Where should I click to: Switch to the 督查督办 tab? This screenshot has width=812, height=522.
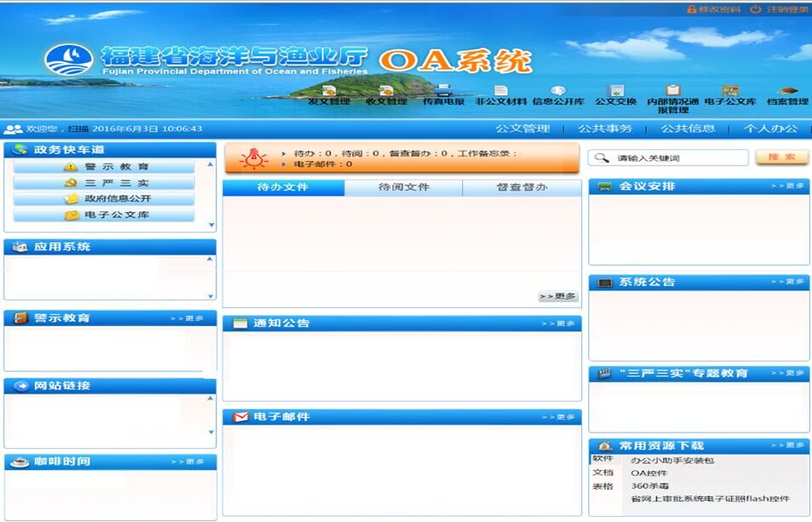[x=522, y=187]
